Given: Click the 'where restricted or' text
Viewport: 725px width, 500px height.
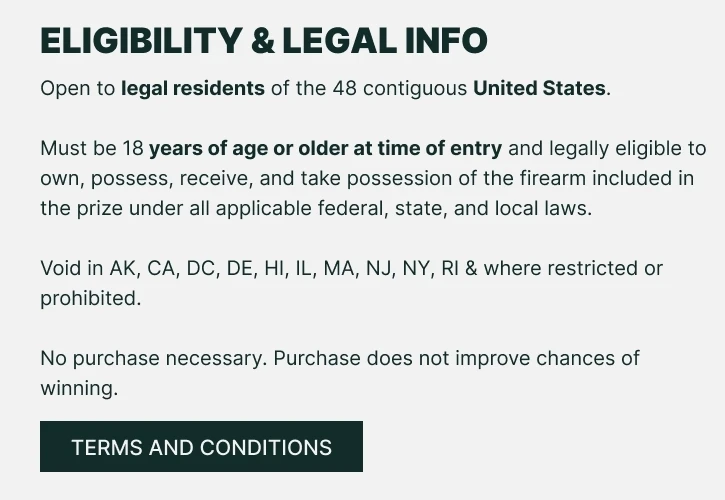Looking at the screenshot, I should 573,268.
